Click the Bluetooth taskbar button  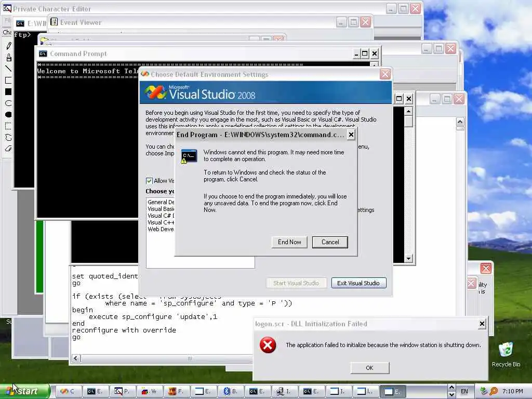[230, 391]
